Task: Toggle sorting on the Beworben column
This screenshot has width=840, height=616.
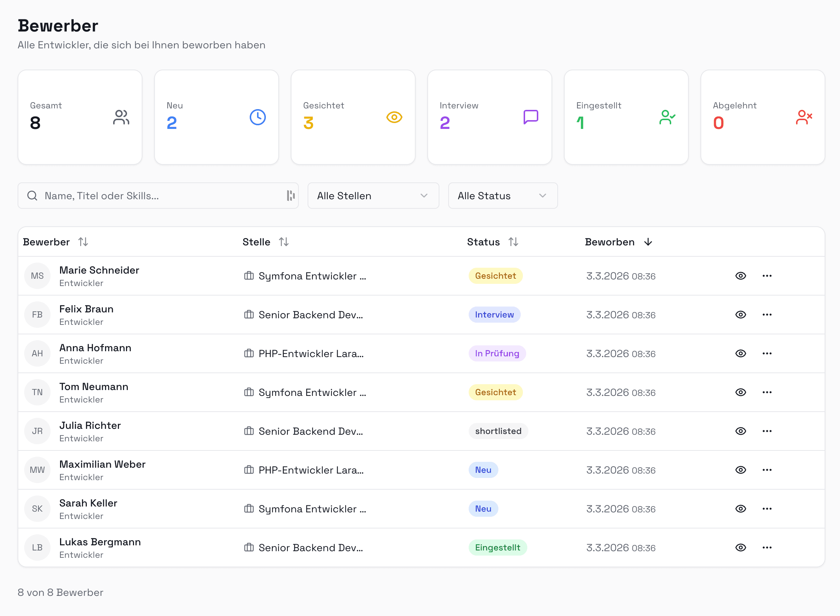Action: click(x=648, y=242)
